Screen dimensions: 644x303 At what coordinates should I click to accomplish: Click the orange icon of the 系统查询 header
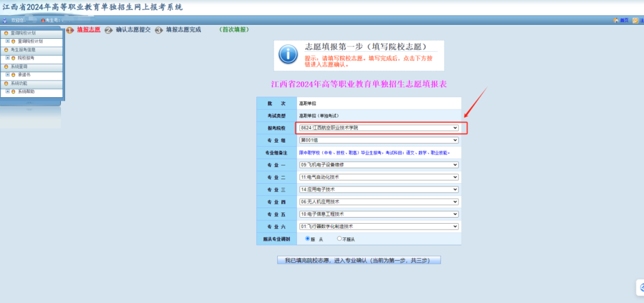coord(6,67)
